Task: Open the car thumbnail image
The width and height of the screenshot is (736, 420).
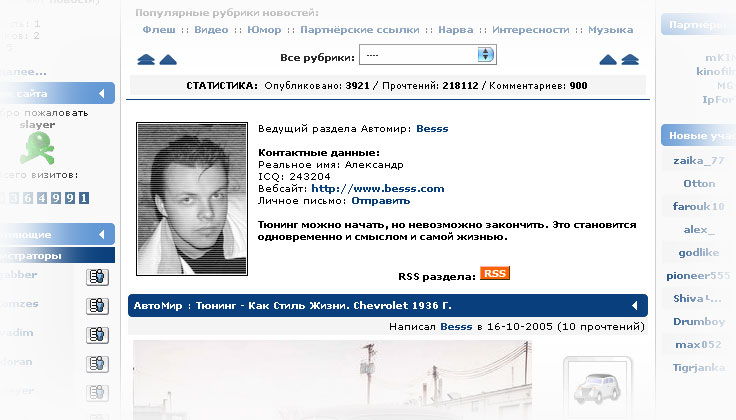Action: coord(598,387)
